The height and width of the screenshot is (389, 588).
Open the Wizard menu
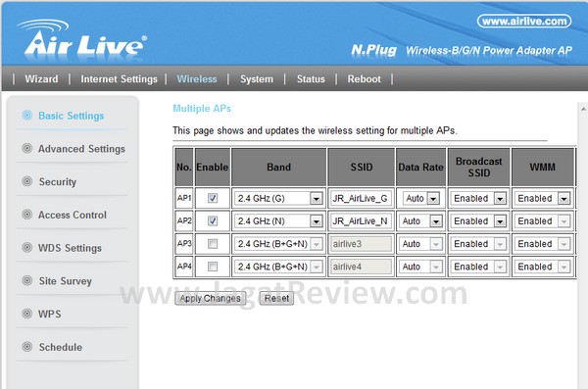[41, 79]
